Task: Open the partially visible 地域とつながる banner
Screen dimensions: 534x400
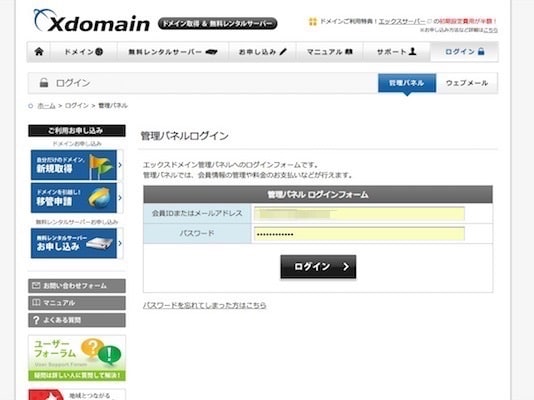Action: (x=77, y=395)
